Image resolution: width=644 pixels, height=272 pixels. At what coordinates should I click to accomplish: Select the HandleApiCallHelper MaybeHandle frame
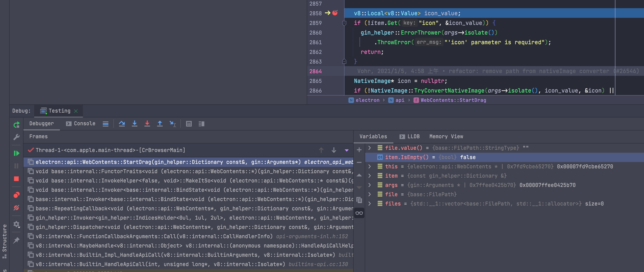click(189, 245)
